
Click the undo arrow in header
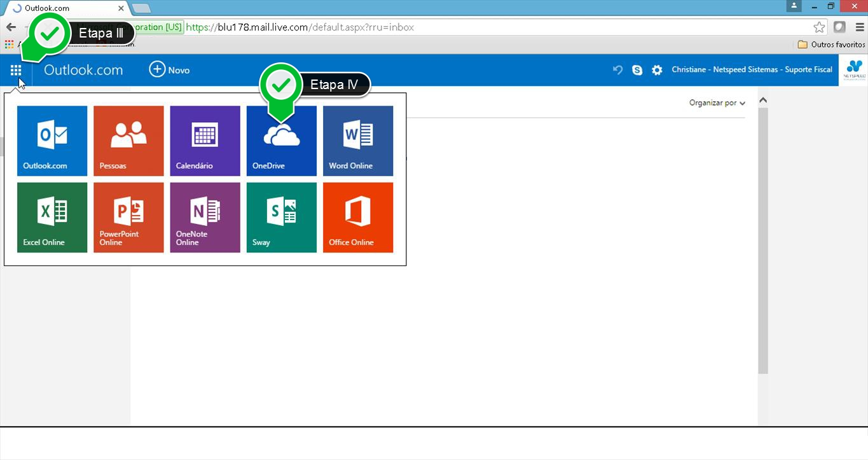(617, 70)
